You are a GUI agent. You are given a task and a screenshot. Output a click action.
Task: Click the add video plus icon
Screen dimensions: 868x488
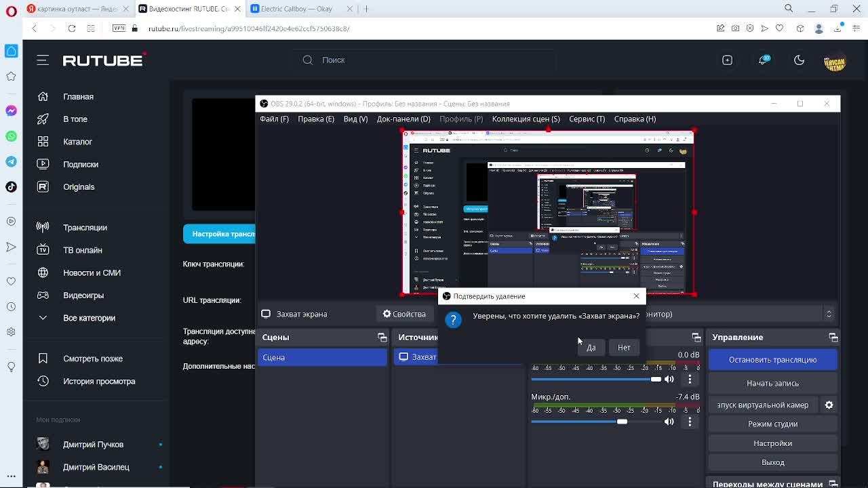pos(727,60)
